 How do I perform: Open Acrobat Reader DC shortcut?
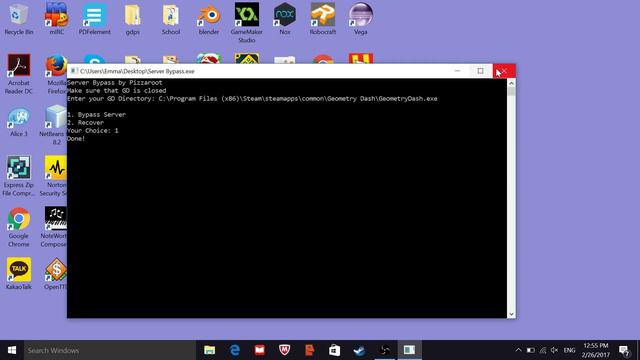(18, 74)
